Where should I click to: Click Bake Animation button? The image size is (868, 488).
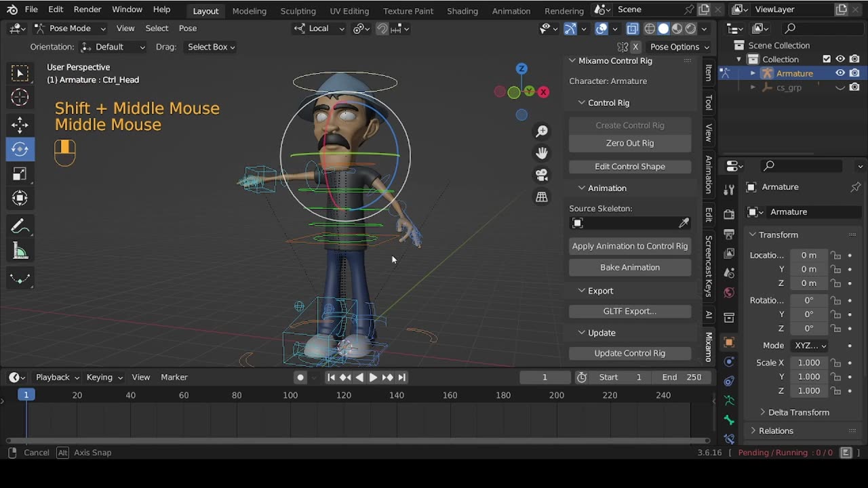[x=630, y=268]
